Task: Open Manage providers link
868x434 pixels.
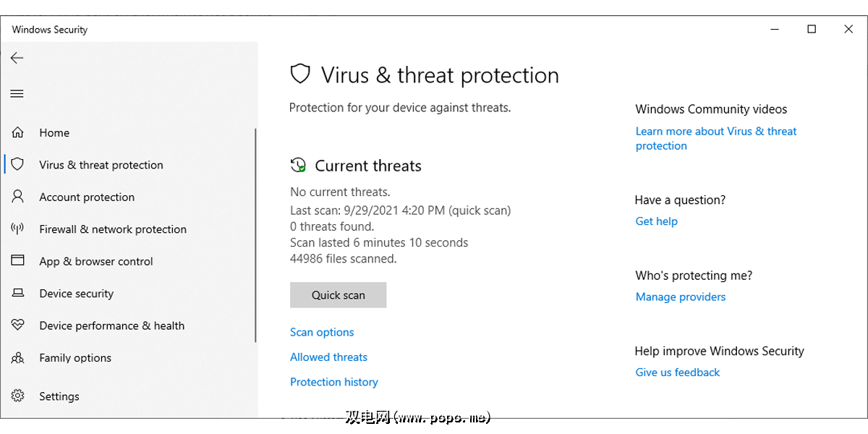Action: click(x=680, y=297)
